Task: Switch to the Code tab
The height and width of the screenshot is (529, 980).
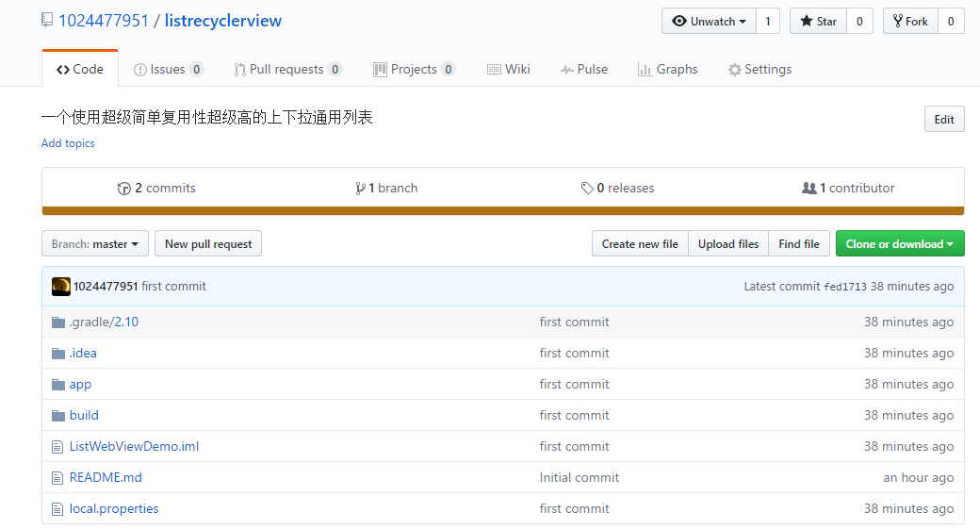Action: click(x=80, y=69)
